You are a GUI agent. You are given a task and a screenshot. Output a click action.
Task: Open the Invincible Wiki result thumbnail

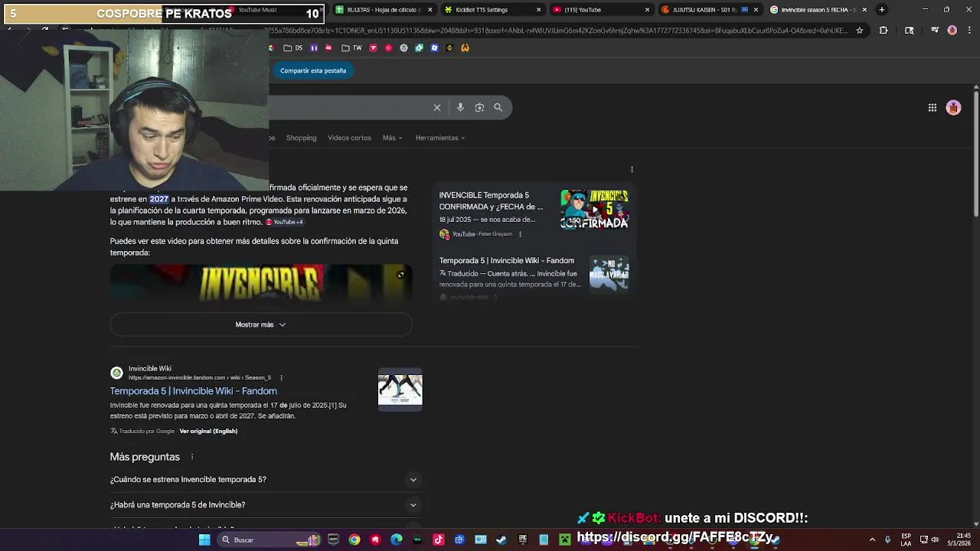(x=400, y=390)
